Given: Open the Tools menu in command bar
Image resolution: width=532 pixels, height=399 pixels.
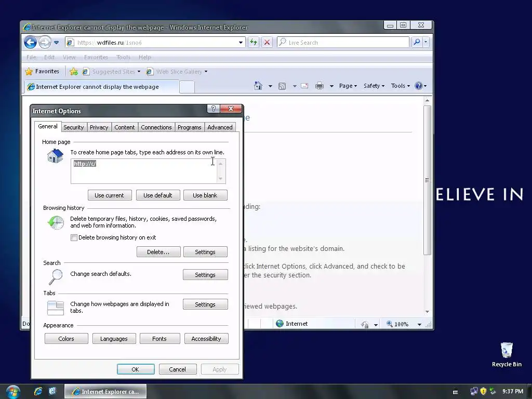Looking at the screenshot, I should 401,86.
